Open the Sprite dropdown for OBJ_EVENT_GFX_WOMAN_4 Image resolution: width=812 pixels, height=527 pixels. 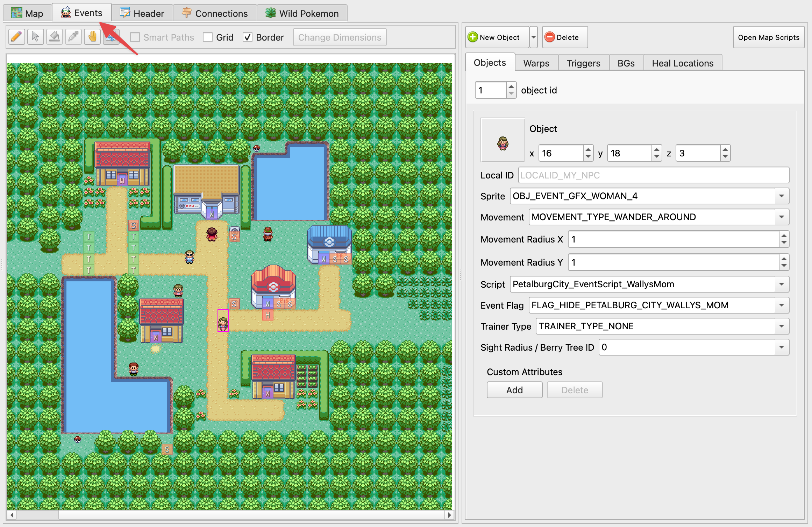pyautogui.click(x=782, y=196)
